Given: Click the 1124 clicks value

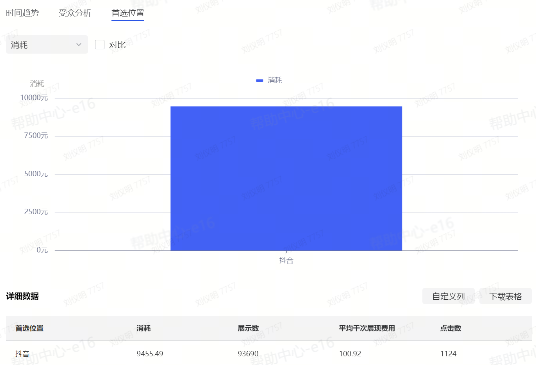Looking at the screenshot, I should (448, 353).
